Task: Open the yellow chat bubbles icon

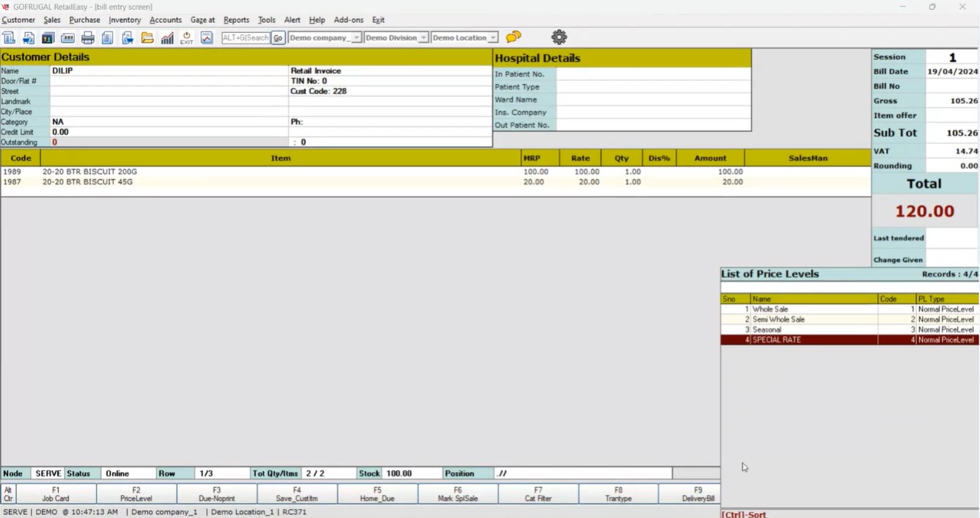Action: tap(513, 37)
